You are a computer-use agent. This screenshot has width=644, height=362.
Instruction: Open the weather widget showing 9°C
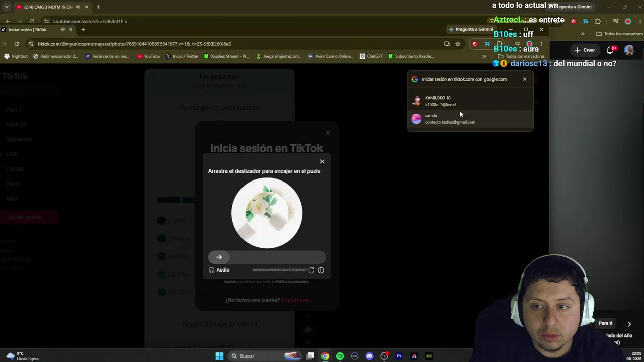(x=22, y=356)
